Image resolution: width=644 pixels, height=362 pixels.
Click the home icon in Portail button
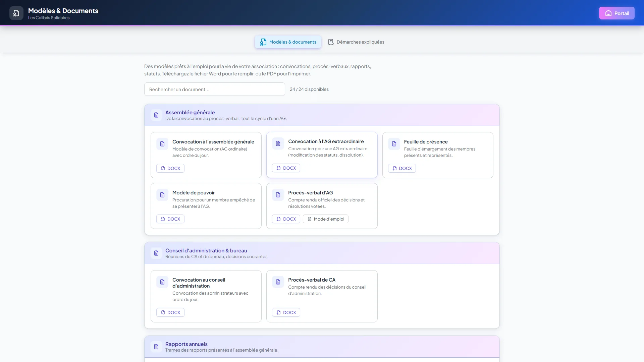click(x=608, y=13)
